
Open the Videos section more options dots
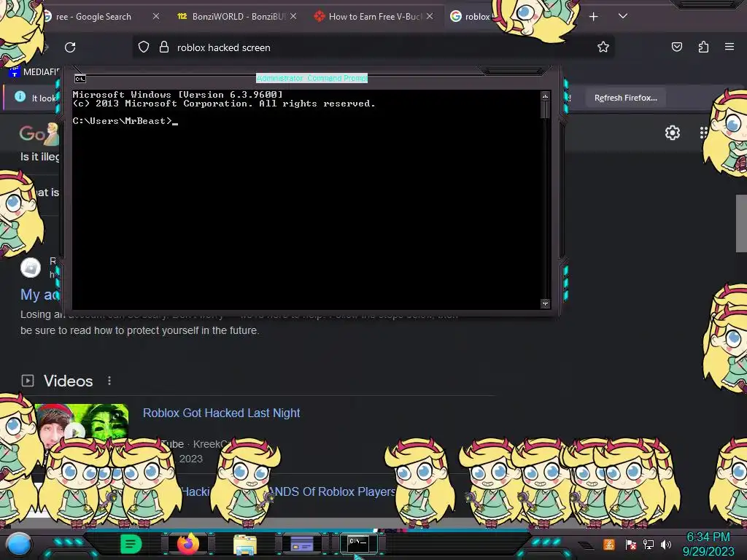pos(109,381)
